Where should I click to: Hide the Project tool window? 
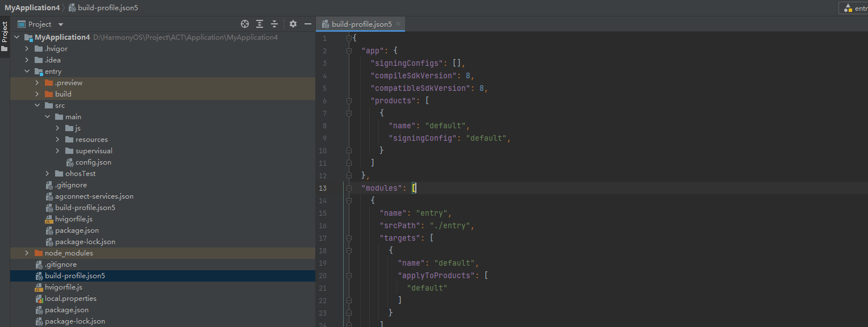[308, 24]
